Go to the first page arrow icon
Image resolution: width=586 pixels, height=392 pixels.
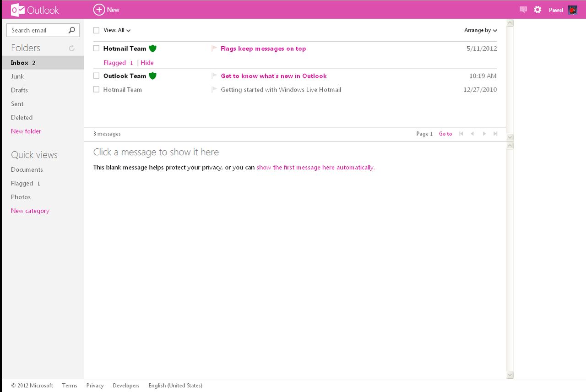click(461, 134)
